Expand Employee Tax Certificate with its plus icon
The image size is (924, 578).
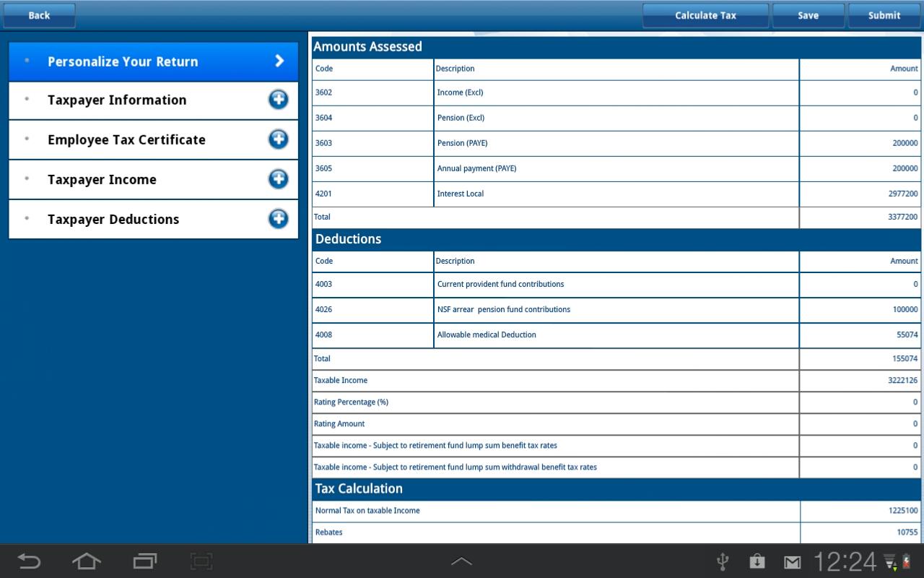click(x=278, y=139)
